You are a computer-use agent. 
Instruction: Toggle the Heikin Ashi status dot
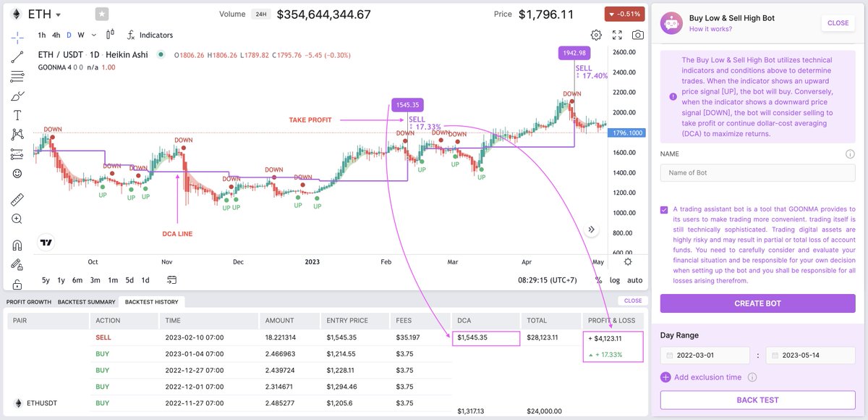(x=161, y=54)
